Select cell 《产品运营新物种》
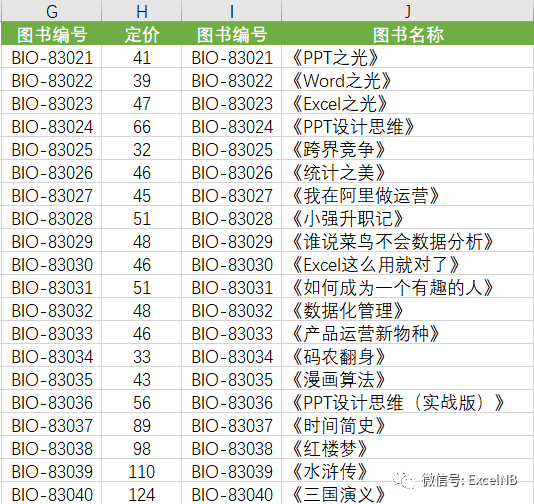 pyautogui.click(x=408, y=333)
